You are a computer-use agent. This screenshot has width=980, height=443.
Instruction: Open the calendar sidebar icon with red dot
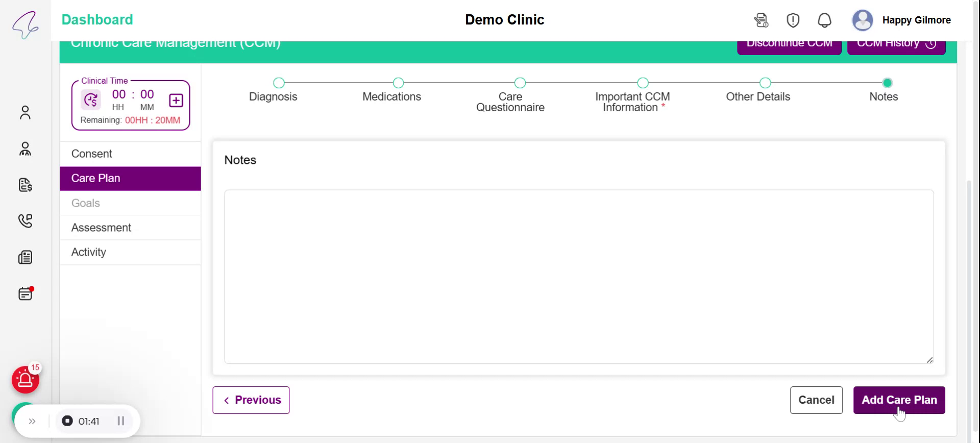tap(25, 294)
